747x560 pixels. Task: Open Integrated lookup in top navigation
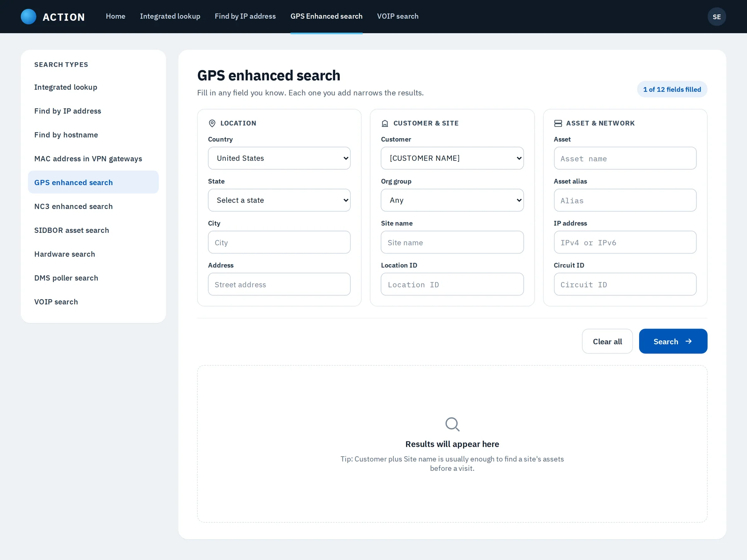170,16
